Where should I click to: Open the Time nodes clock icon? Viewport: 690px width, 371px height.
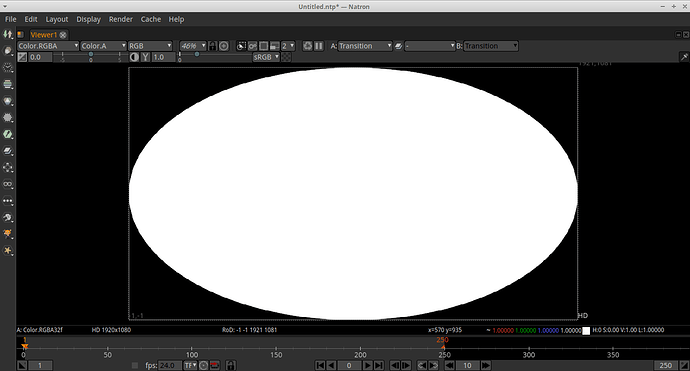tap(7, 67)
